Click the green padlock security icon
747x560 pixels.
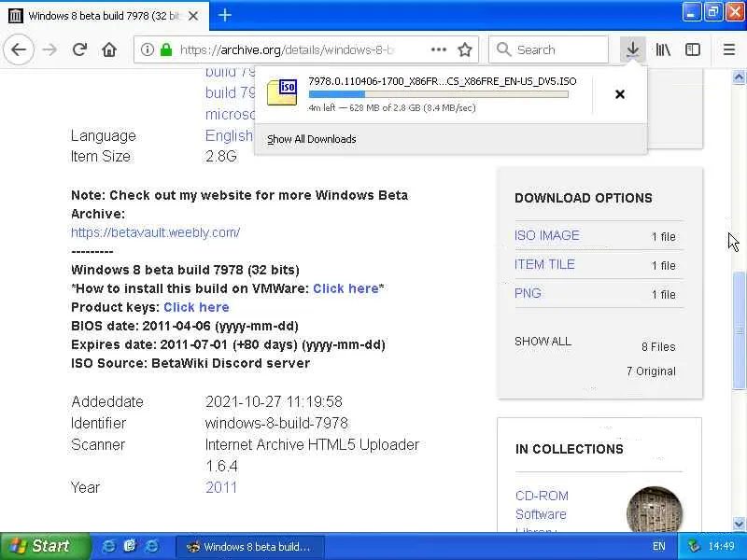[x=166, y=49]
